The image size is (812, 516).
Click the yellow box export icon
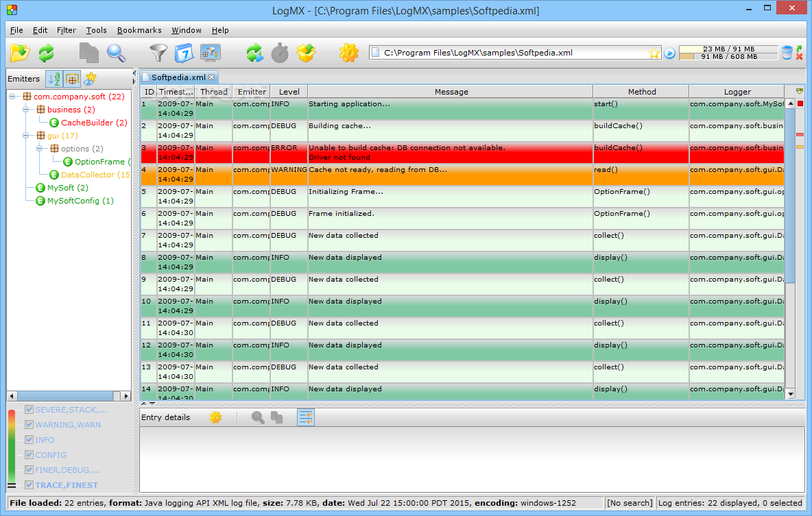[306, 53]
